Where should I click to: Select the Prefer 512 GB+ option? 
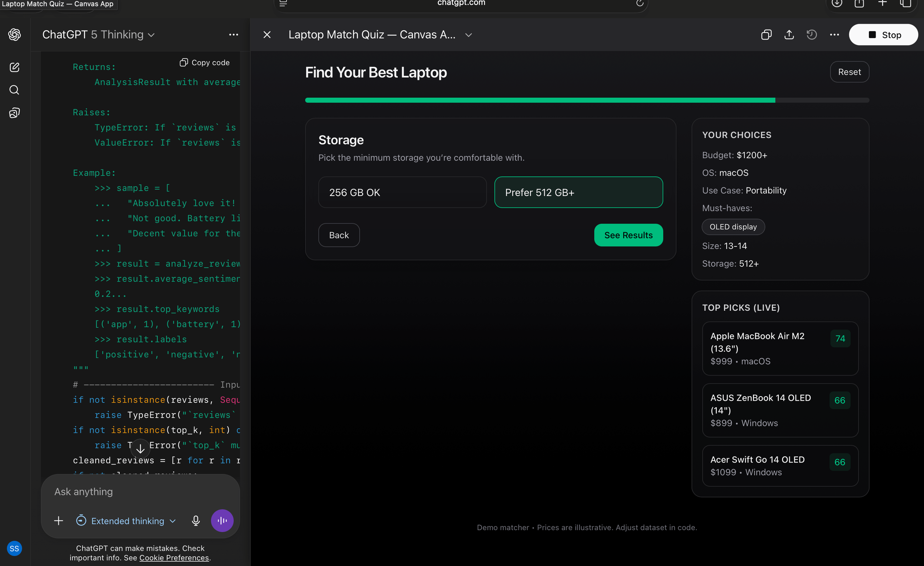point(578,192)
